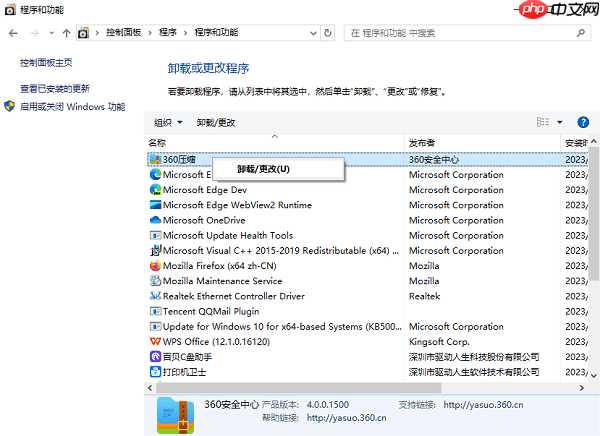
Task: Open recent locations dropdown arrow
Action: 52,33
